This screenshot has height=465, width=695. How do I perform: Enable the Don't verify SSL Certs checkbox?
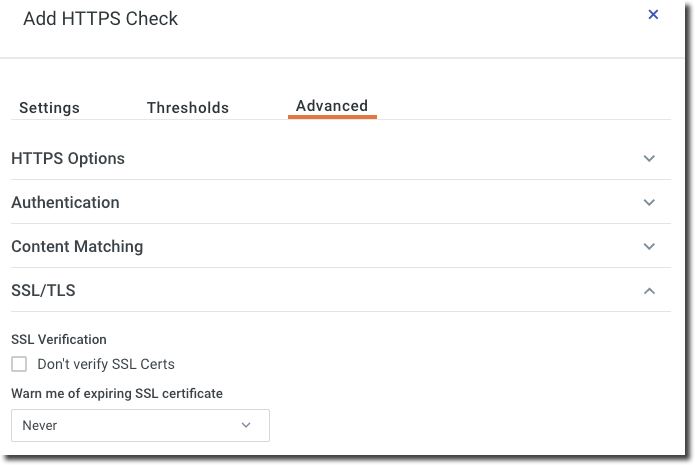[19, 364]
